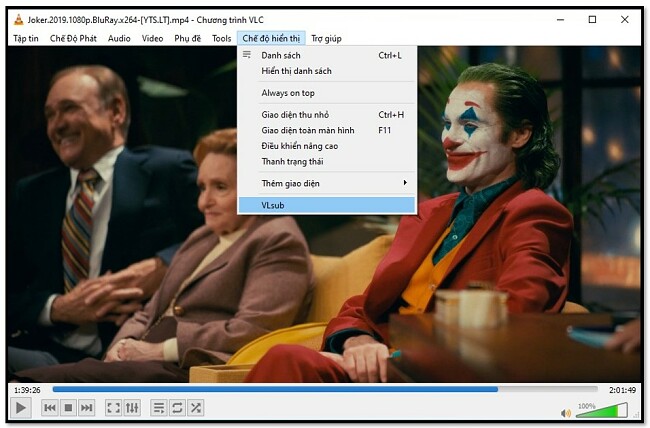Choose Giao diện thu nhỏ option
Screen dimensions: 650x428
click(x=327, y=115)
